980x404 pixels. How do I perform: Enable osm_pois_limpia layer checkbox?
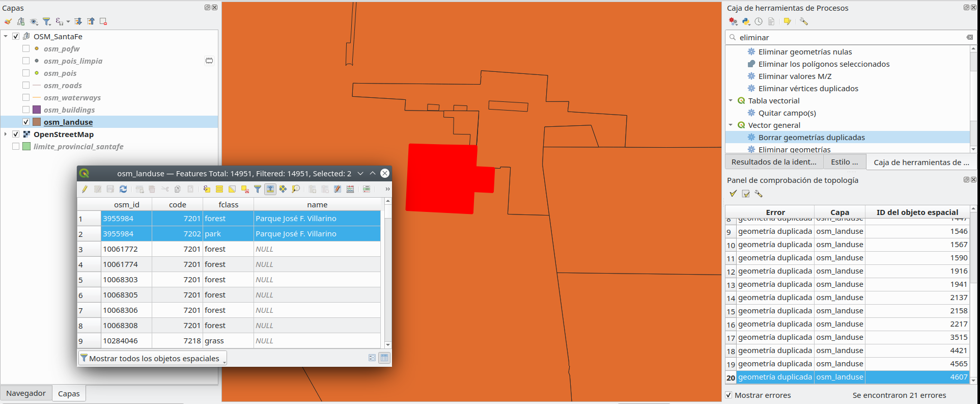26,61
